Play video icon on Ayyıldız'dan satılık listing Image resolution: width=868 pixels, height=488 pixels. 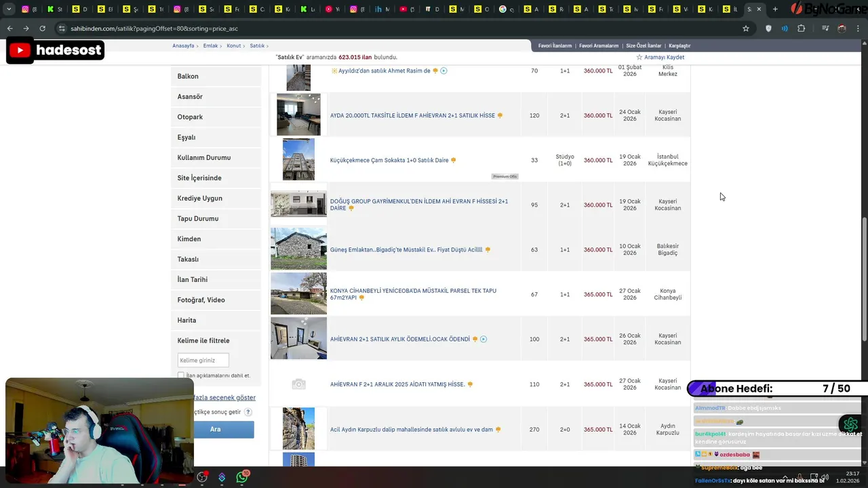444,70
